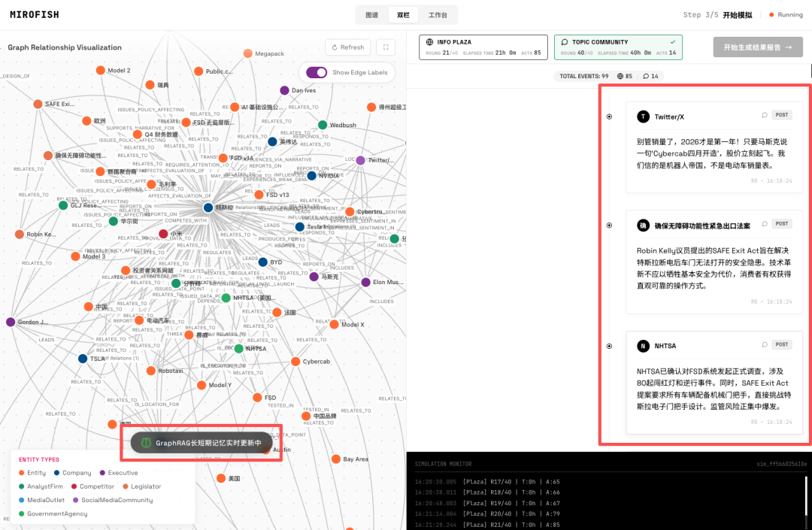Select the Model Y graph node
The width and height of the screenshot is (812, 530).
pos(201,385)
